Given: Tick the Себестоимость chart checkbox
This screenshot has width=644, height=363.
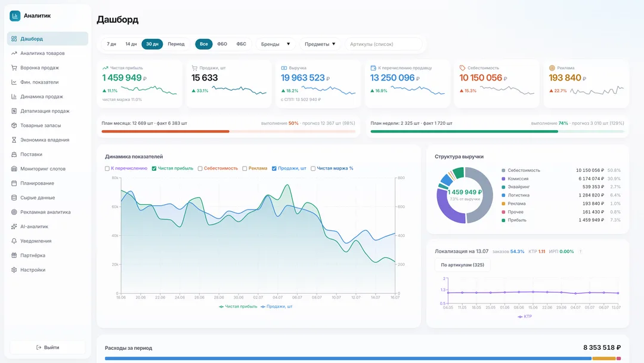Looking at the screenshot, I should point(200,168).
